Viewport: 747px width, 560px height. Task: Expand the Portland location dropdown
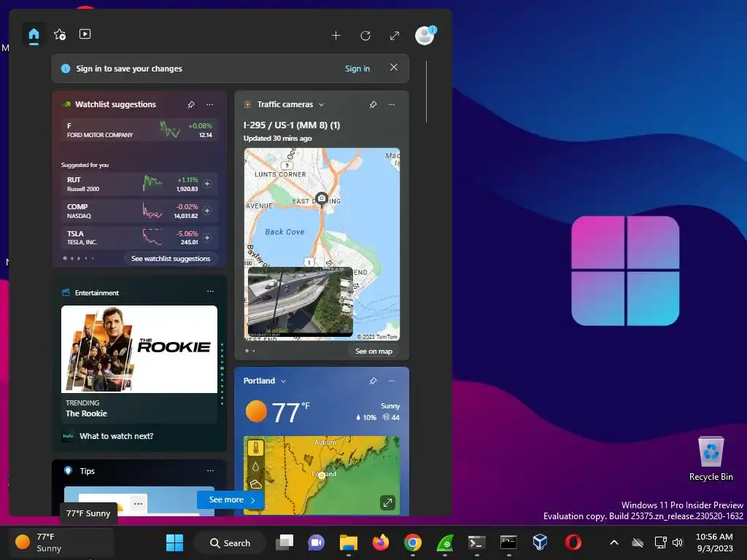[x=284, y=381]
